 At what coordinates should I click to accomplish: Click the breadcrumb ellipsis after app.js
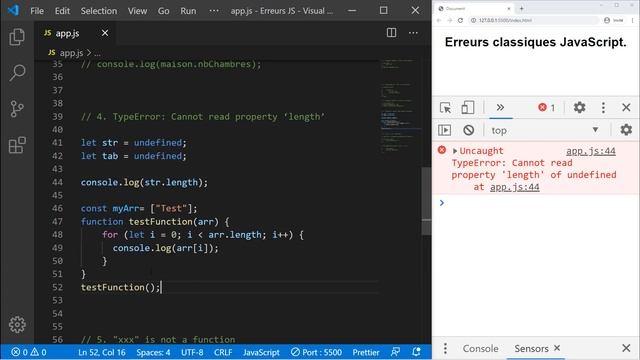[x=97, y=53]
